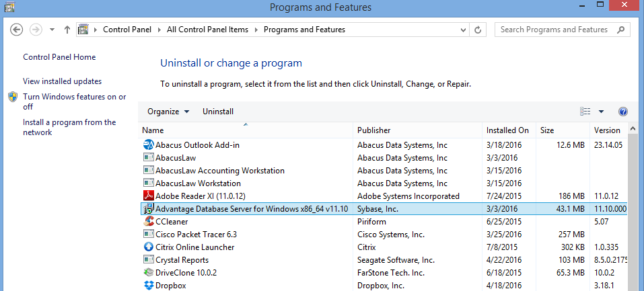Go back with the Back arrow
The width and height of the screenshot is (644, 291).
pos(16,30)
